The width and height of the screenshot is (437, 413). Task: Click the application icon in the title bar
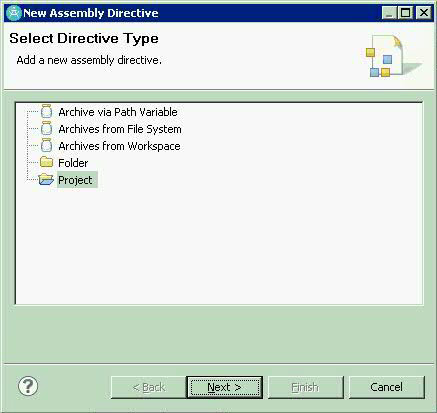point(14,13)
